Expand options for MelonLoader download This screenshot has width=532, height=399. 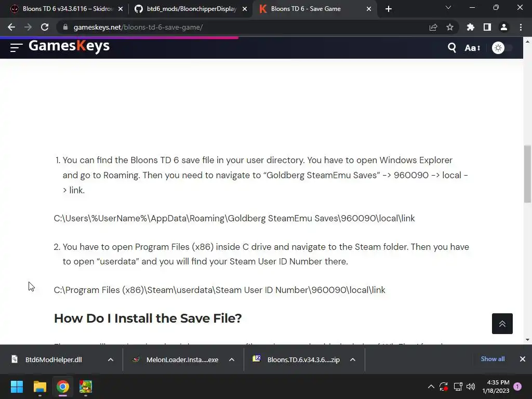(232, 360)
